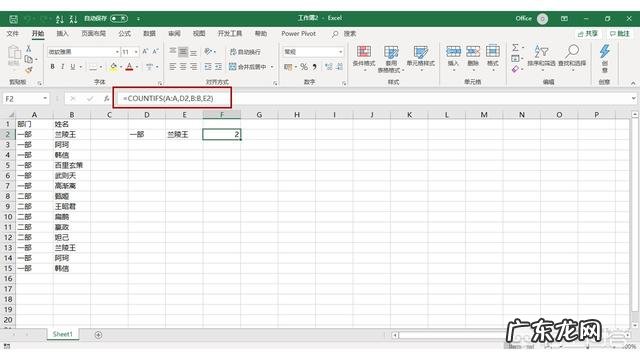Click the fill color bucket swatch
Image resolution: width=640 pixels, height=360 pixels.
[x=113, y=67]
